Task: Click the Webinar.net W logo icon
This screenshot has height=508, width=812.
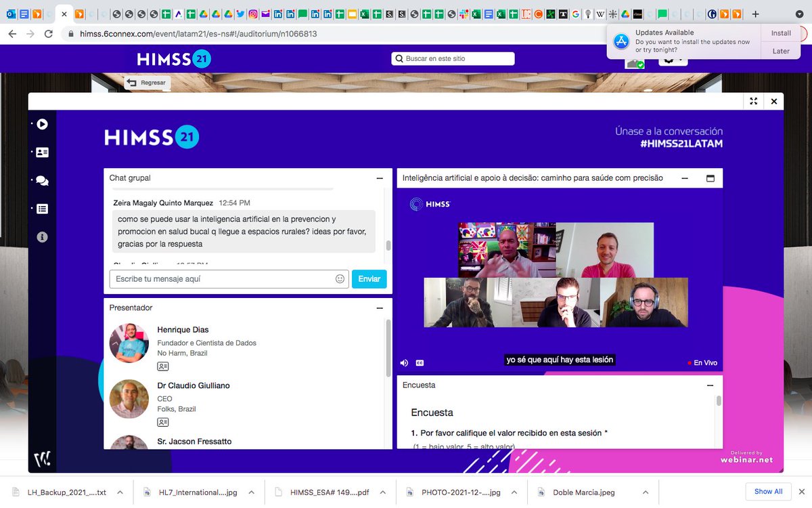Action: click(x=42, y=459)
